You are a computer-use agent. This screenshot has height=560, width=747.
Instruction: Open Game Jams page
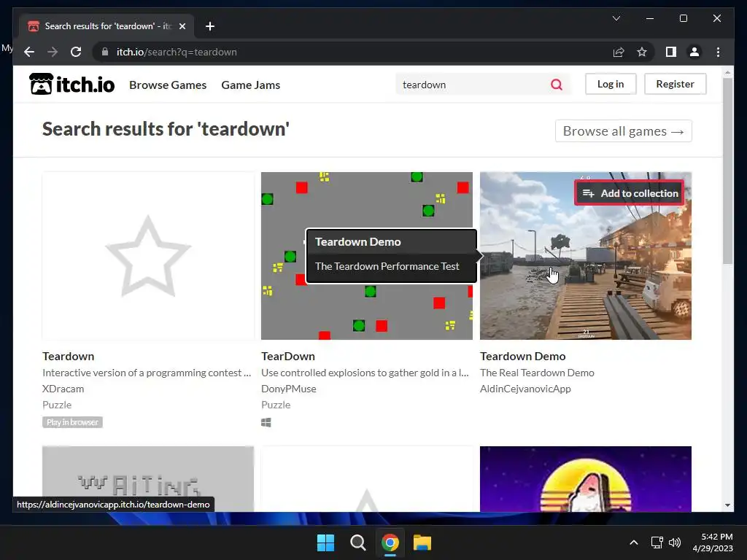[251, 85]
